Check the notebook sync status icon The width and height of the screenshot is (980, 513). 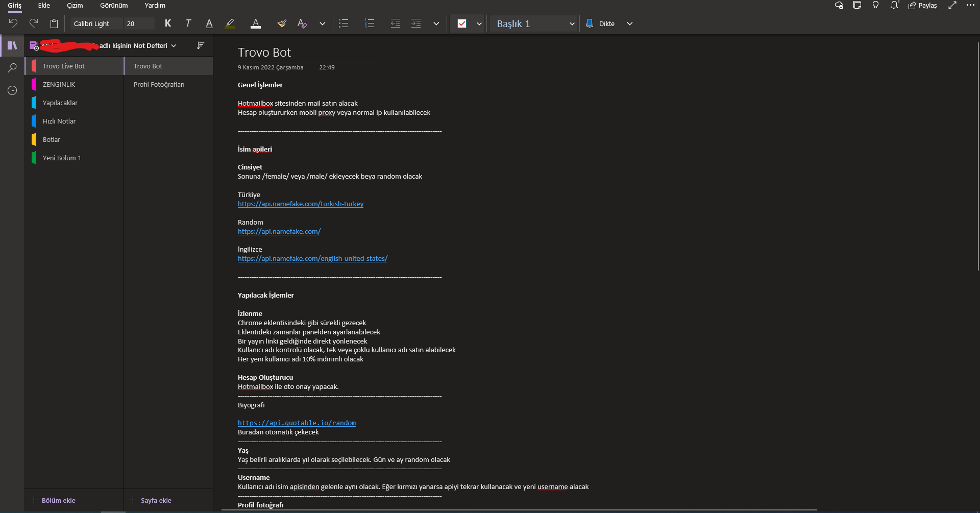(839, 6)
